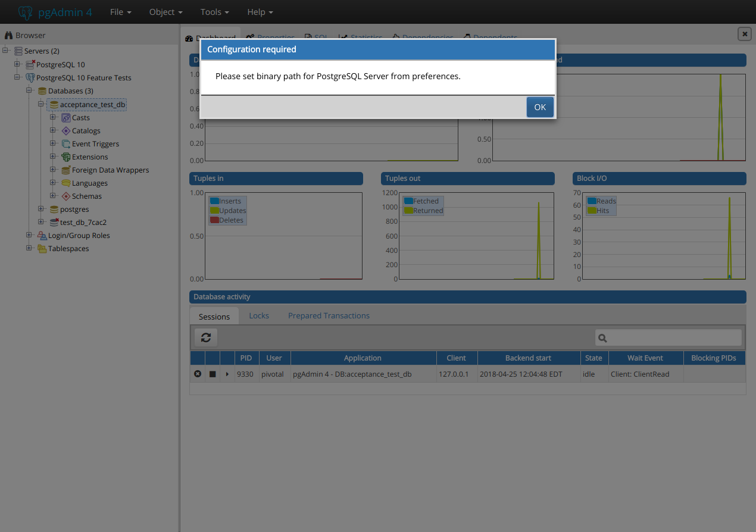Screen dimensions: 756x532
Task: Click the refresh sessions icon button
Action: click(206, 337)
